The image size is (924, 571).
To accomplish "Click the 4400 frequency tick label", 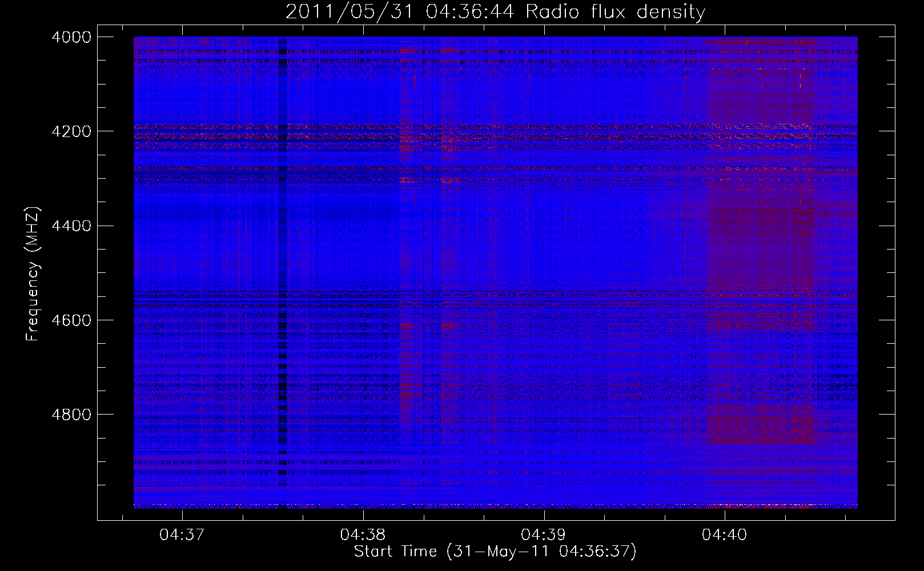I will coord(71,226).
